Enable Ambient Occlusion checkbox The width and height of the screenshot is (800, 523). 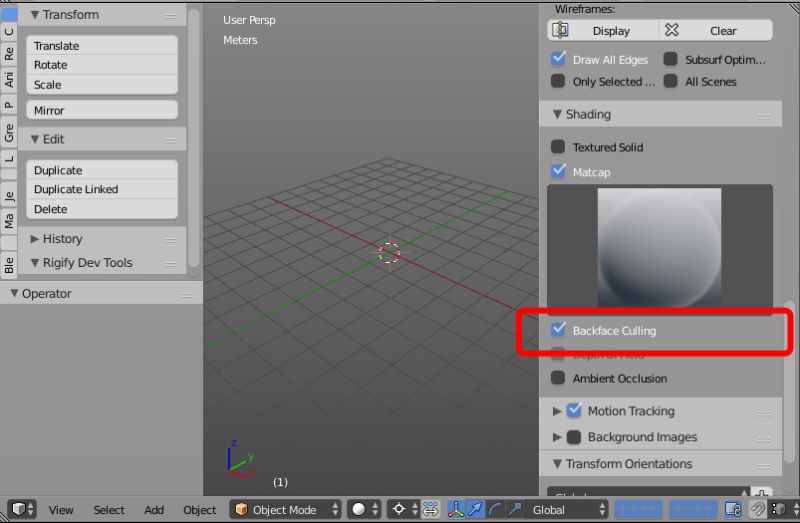[558, 378]
